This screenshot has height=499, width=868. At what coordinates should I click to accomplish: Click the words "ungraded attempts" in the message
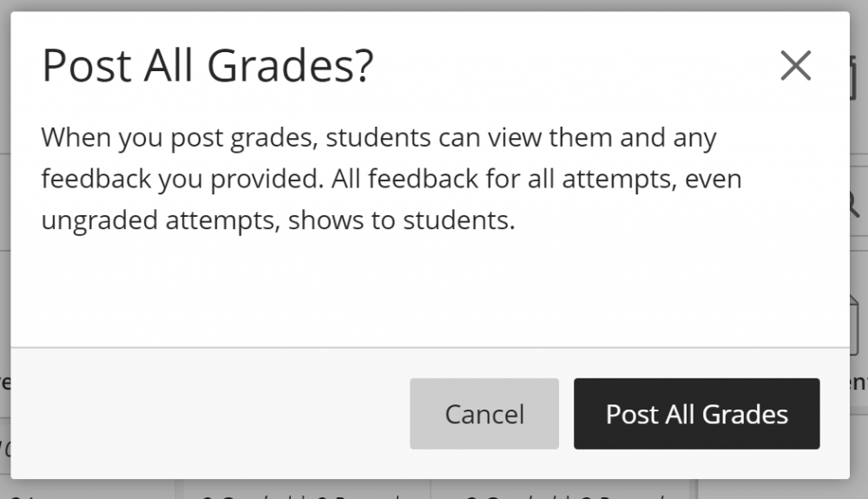(x=161, y=220)
